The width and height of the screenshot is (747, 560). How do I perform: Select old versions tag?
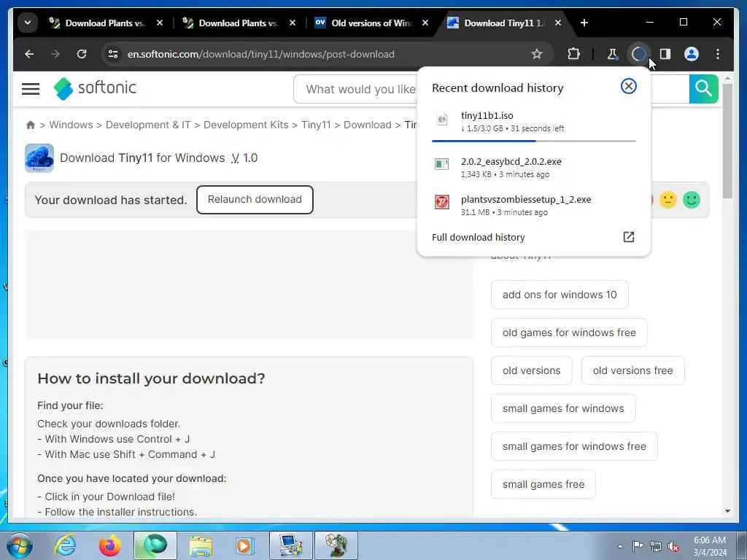531,370
